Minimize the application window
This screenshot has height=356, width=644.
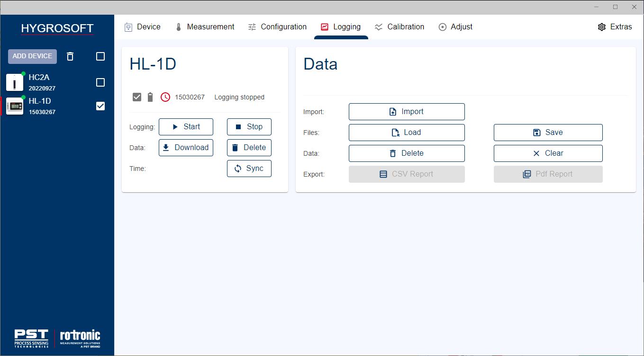[x=596, y=7]
